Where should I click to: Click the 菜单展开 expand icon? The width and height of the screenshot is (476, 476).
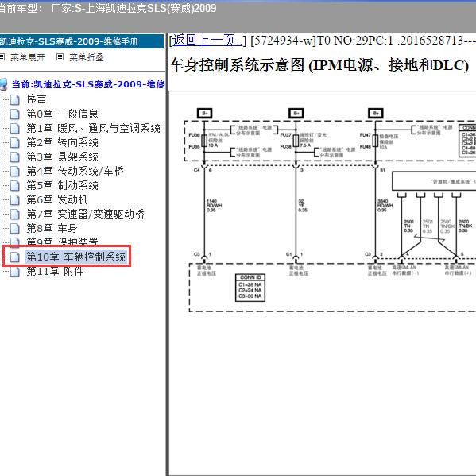coord(2,56)
